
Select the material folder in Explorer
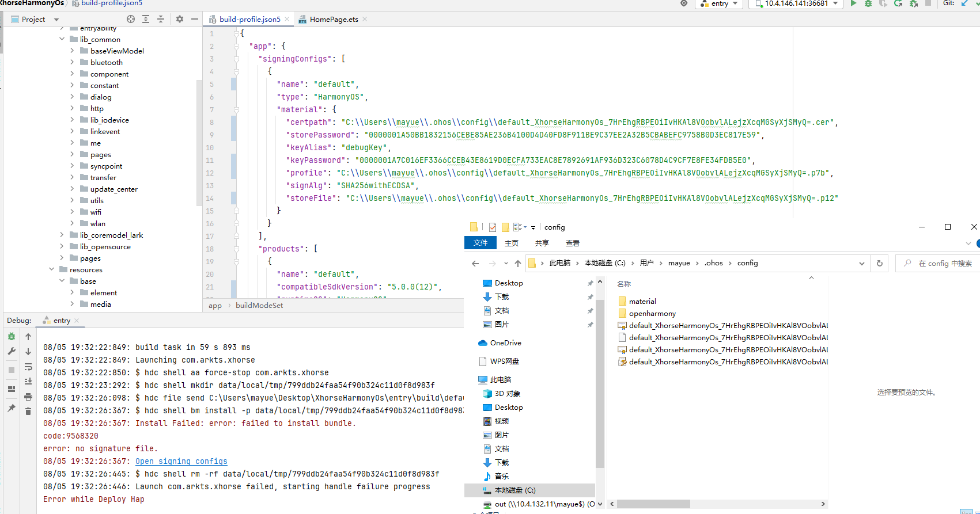[x=642, y=301]
